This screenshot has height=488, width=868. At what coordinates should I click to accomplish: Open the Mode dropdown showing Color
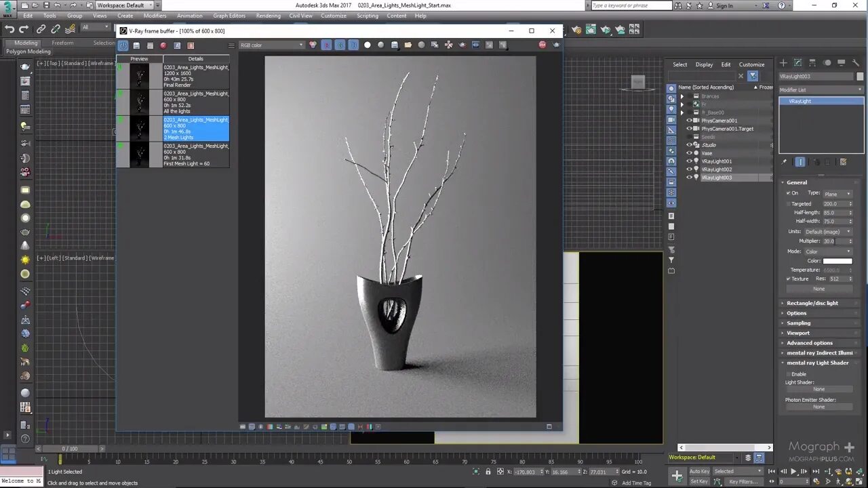tap(828, 251)
